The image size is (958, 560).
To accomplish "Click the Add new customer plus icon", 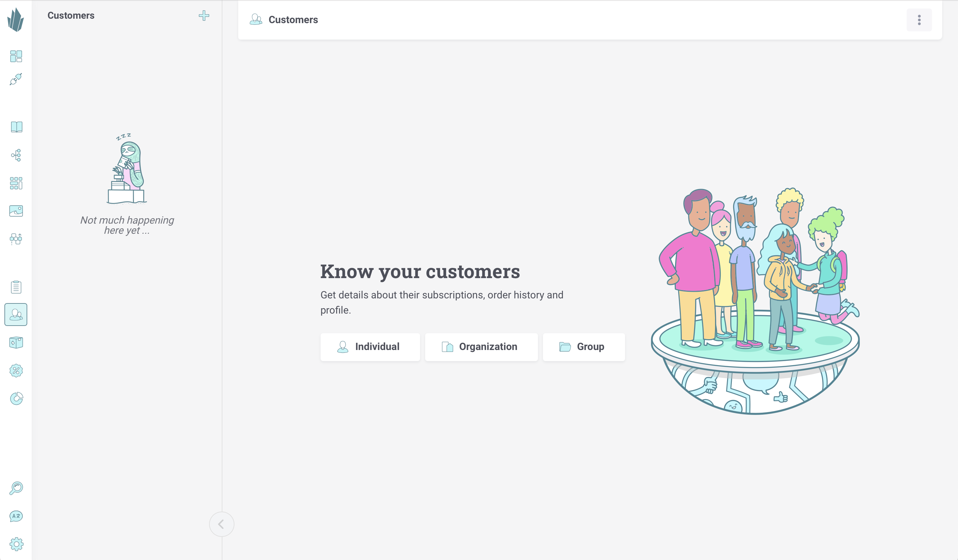I will tap(204, 15).
